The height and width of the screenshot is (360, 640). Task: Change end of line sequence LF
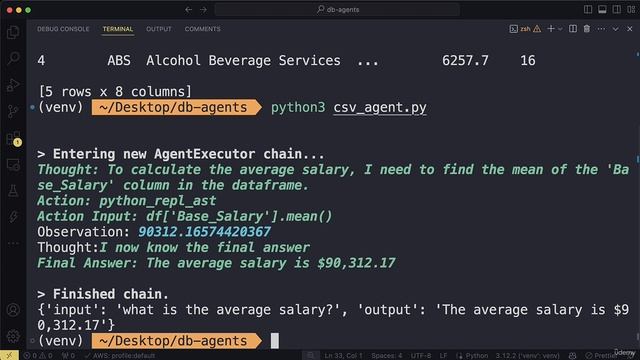(443, 356)
